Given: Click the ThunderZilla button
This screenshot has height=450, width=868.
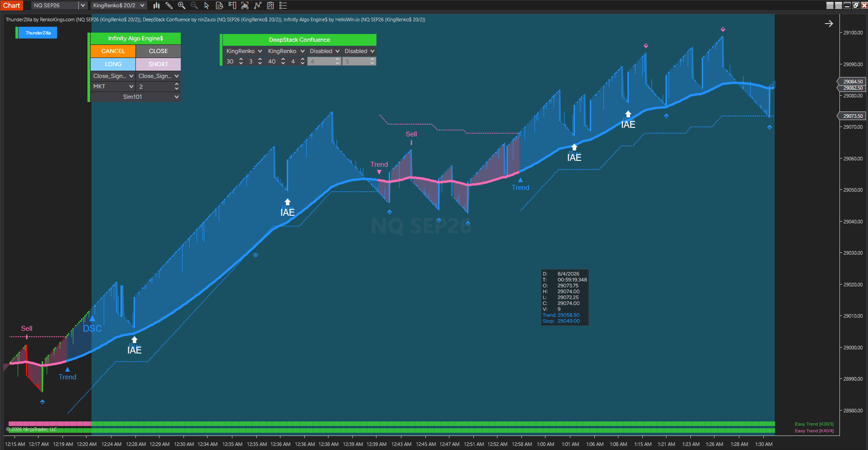Looking at the screenshot, I should 38,33.
